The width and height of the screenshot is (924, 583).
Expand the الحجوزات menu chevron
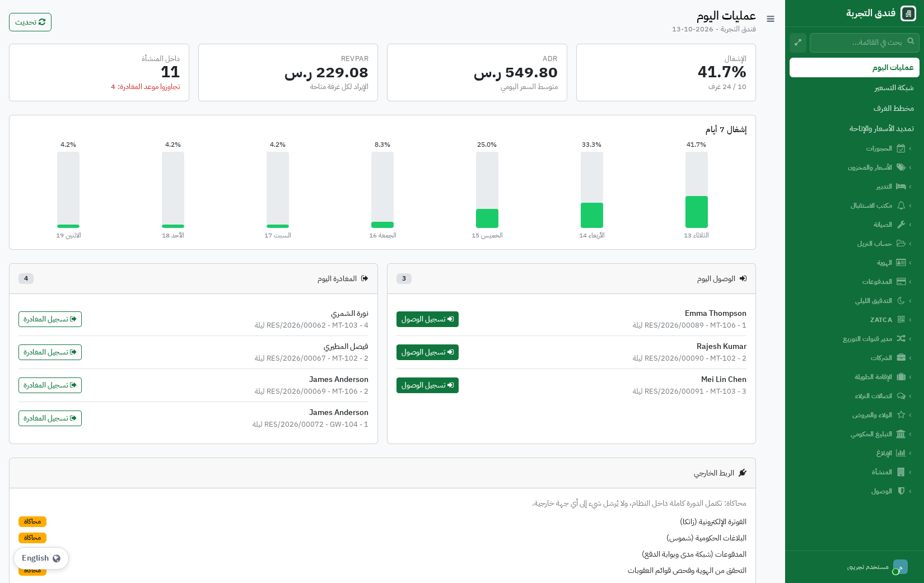point(911,148)
